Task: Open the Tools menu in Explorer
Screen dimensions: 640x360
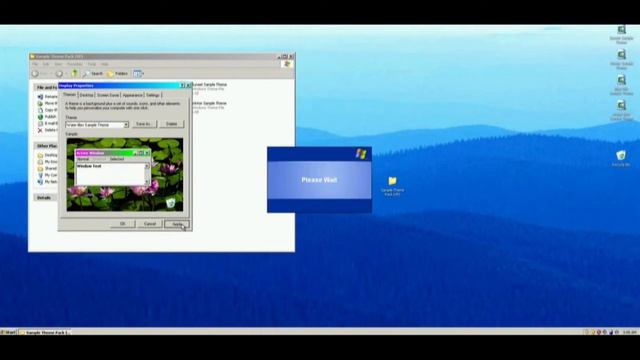Action: click(x=92, y=64)
